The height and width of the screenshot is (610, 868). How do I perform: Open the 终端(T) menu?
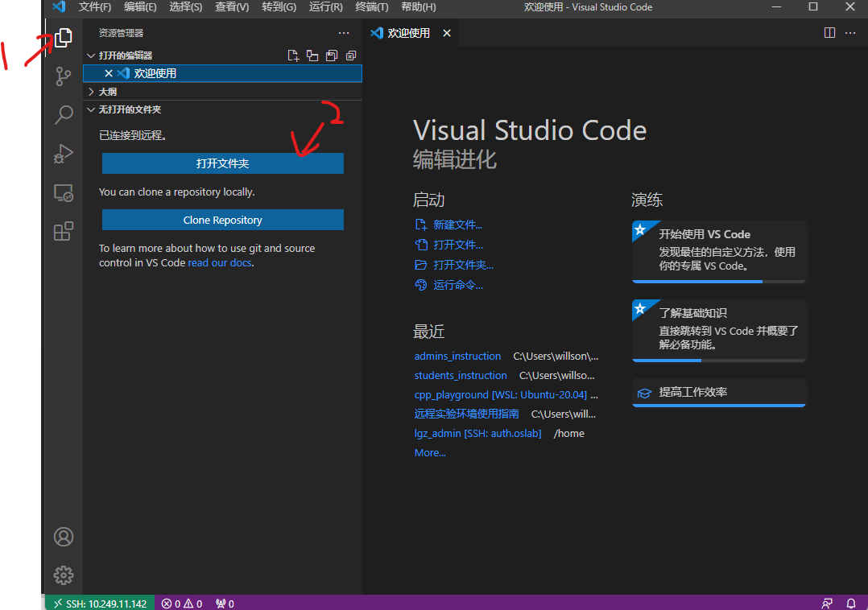(x=371, y=7)
